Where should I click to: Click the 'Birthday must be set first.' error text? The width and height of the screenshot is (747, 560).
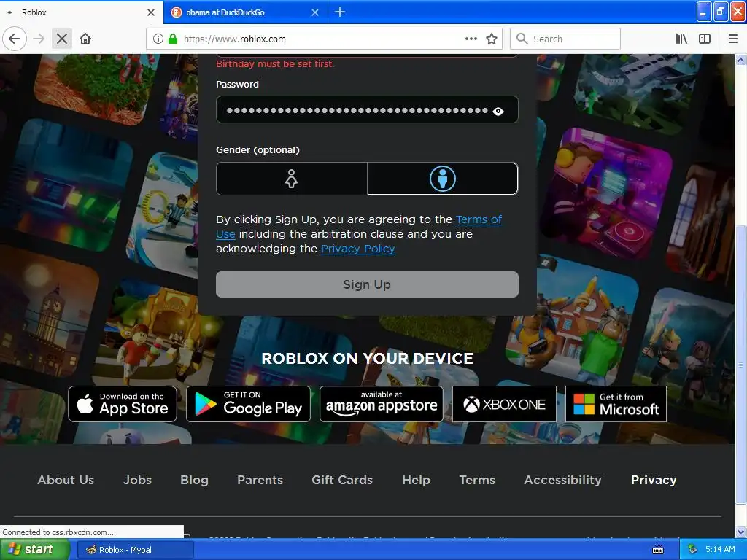(x=275, y=64)
